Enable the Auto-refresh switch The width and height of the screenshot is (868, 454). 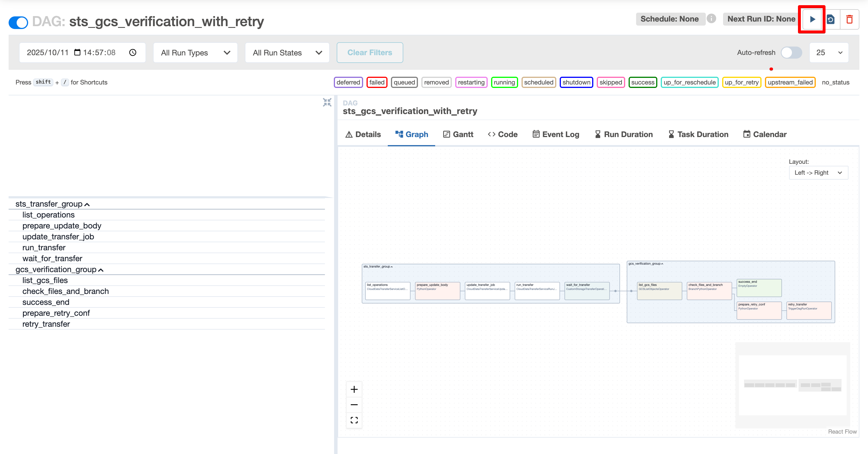(791, 53)
